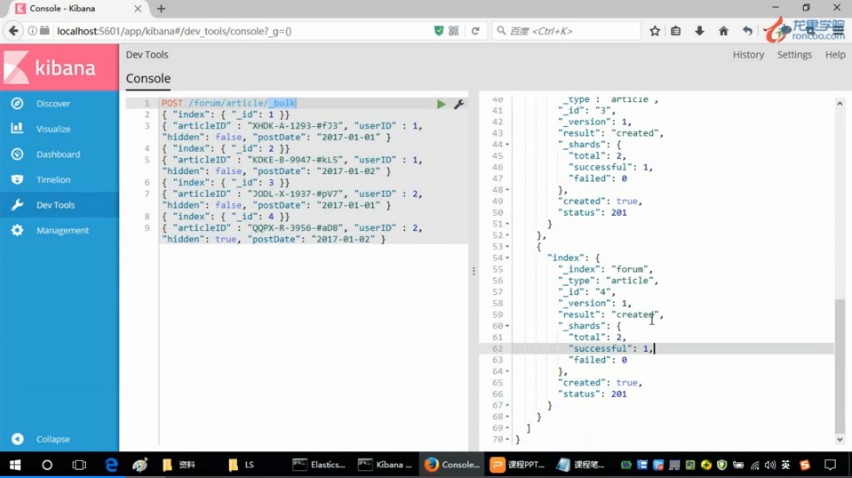The height and width of the screenshot is (478, 852).
Task: Click the Dev Tools breadcrumb title
Action: [147, 55]
